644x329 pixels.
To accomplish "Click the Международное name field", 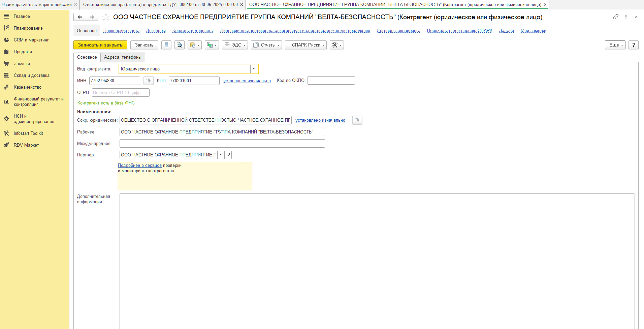I will click(x=222, y=143).
